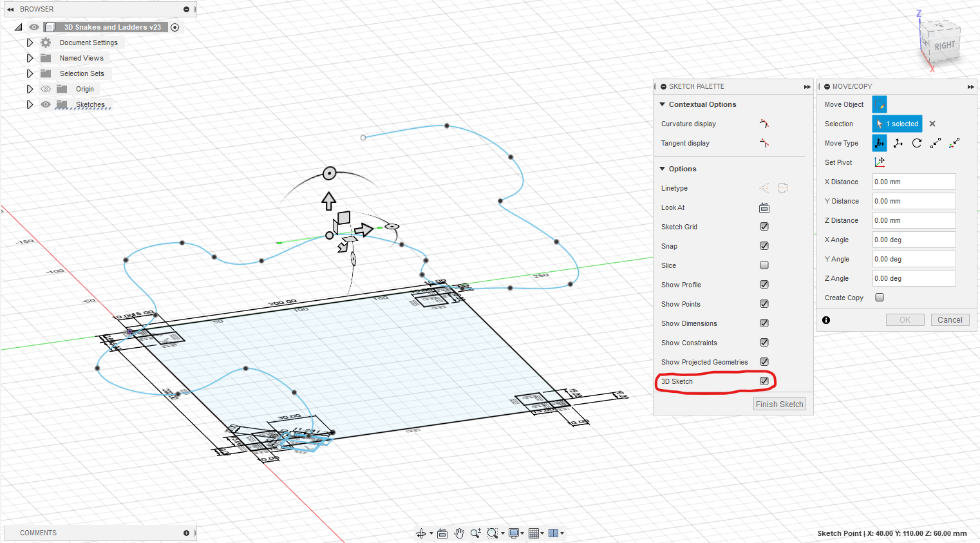980x543 pixels.
Task: Select Rotate as the move type
Action: (917, 143)
